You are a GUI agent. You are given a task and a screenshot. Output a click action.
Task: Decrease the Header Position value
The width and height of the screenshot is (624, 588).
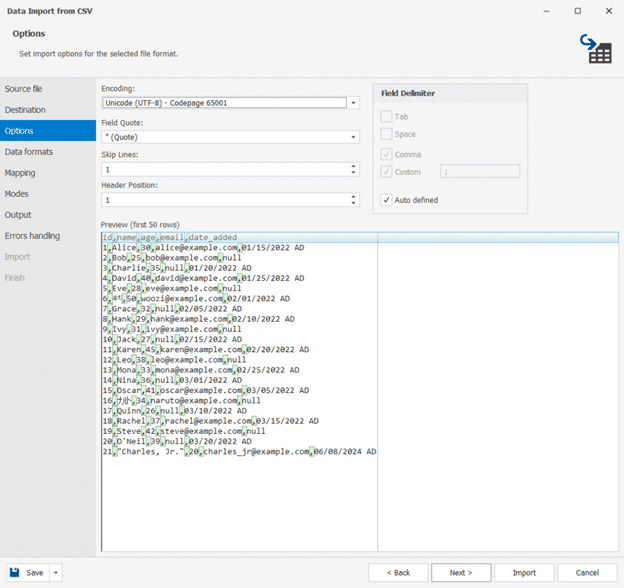[x=354, y=204]
